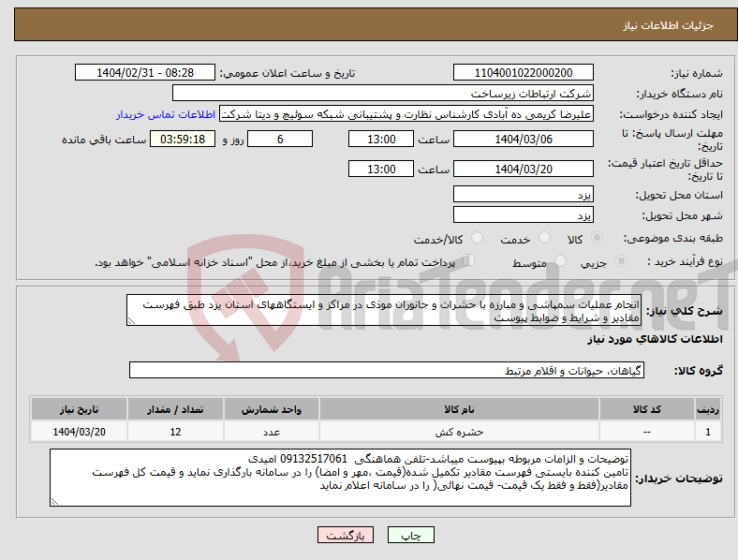Click the buyer notes text area

[340, 478]
